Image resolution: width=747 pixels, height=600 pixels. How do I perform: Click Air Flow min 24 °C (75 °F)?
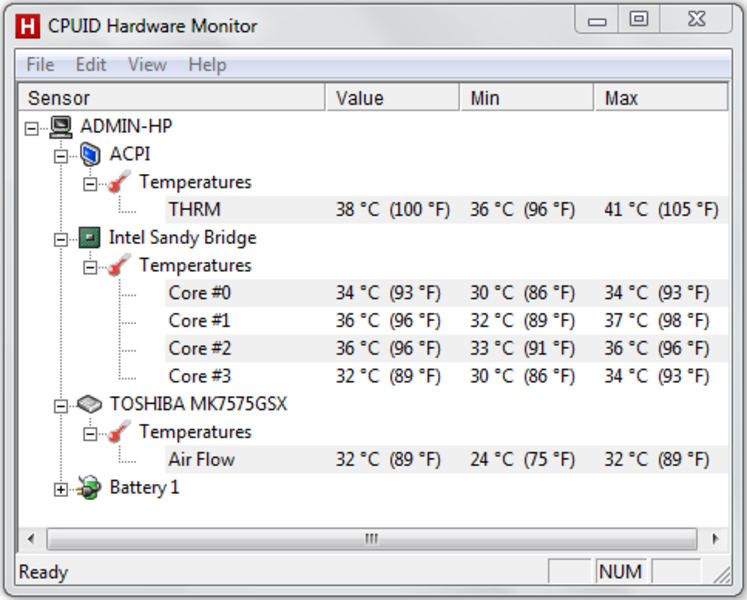pos(523,460)
